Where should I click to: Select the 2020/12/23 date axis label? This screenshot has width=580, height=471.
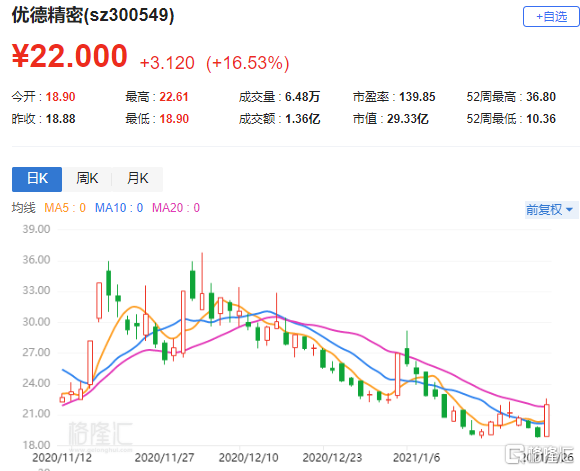click(x=332, y=458)
